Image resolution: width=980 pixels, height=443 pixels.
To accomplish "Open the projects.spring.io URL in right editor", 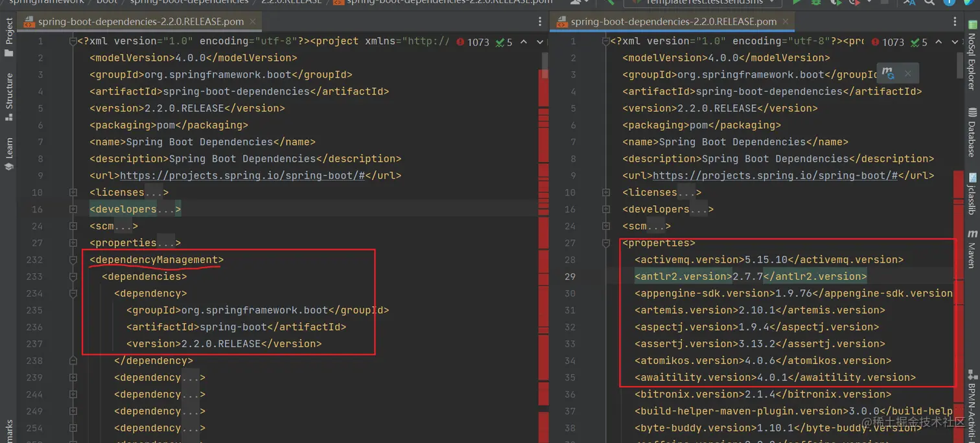I will [775, 176].
